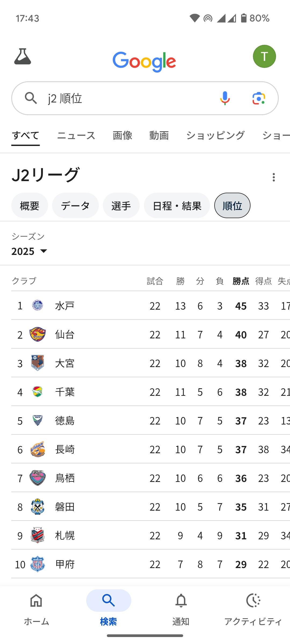Open Search Labs flask icon
This screenshot has height=644, width=290.
(23, 56)
